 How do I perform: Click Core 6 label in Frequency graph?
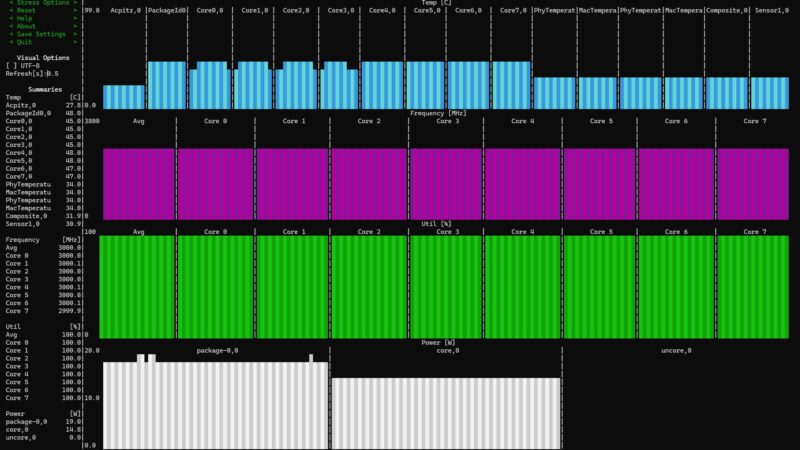(676, 121)
